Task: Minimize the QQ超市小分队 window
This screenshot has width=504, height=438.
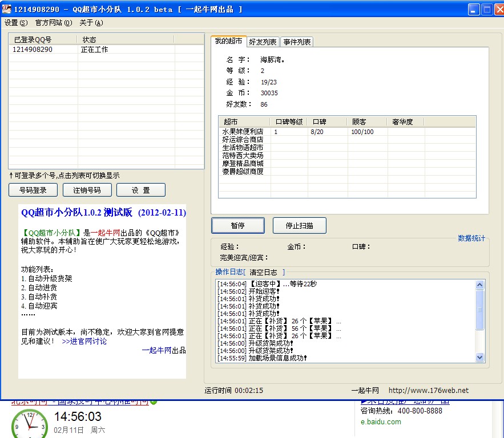Action: coord(474,10)
